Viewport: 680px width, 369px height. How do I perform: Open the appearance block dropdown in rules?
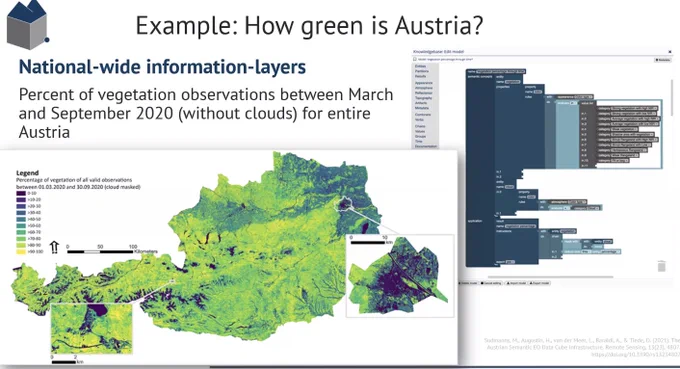pos(584,97)
